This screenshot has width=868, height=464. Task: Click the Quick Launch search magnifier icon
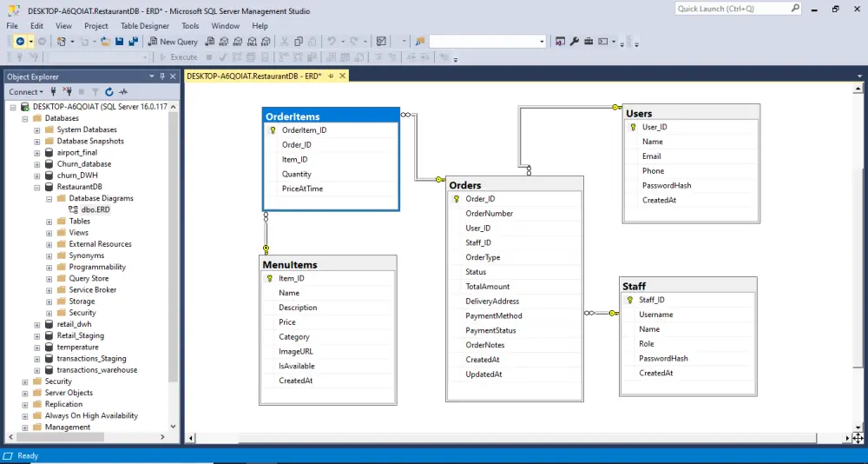click(x=795, y=9)
